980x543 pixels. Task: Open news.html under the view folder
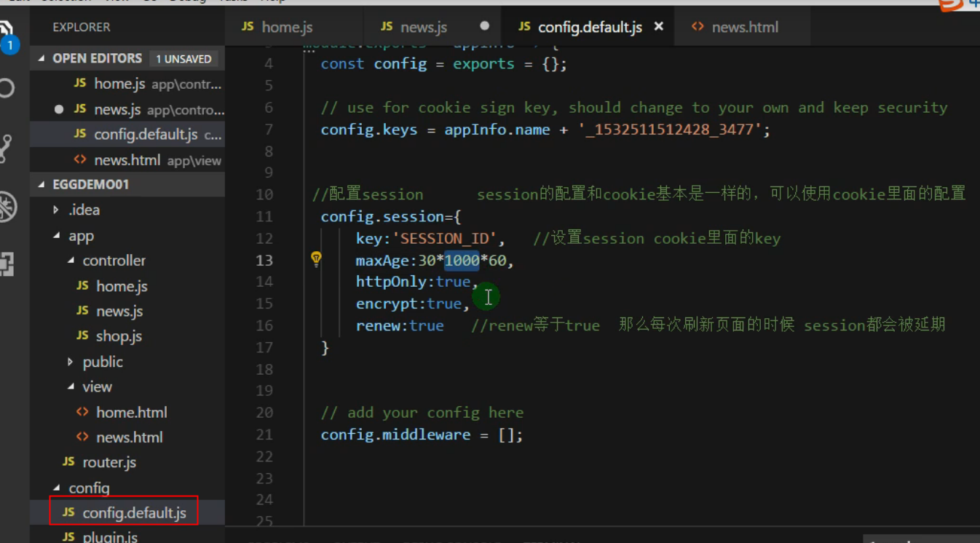(x=130, y=437)
